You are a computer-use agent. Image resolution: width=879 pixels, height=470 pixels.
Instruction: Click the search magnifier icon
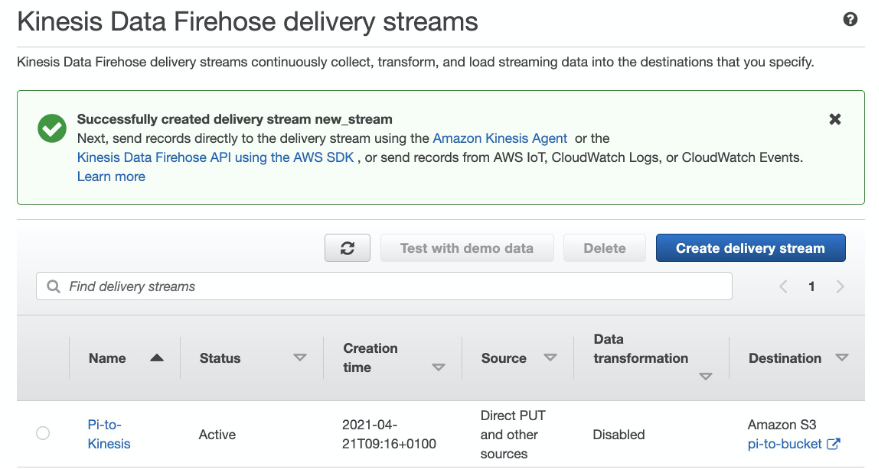click(x=53, y=287)
